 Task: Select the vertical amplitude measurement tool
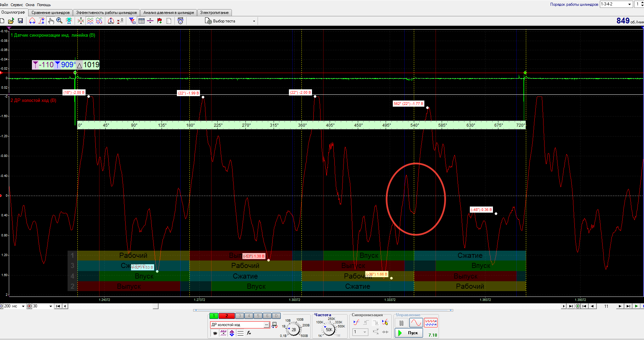[x=41, y=21]
